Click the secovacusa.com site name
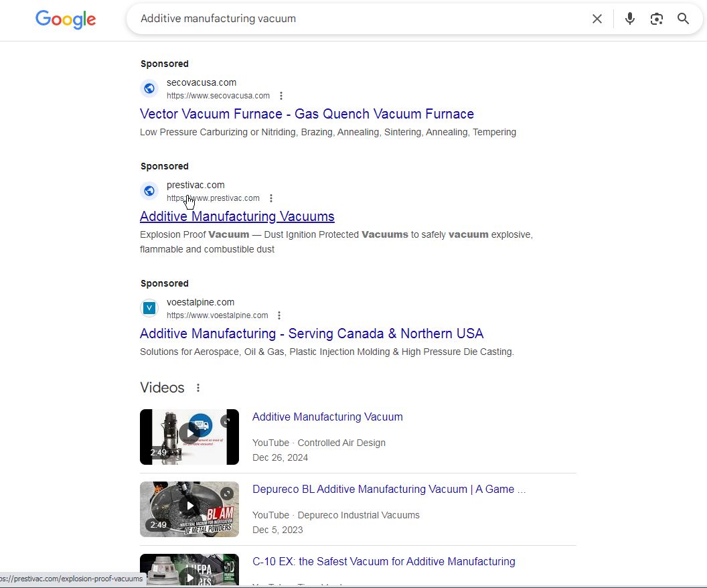This screenshot has height=588, width=707. 202,82
